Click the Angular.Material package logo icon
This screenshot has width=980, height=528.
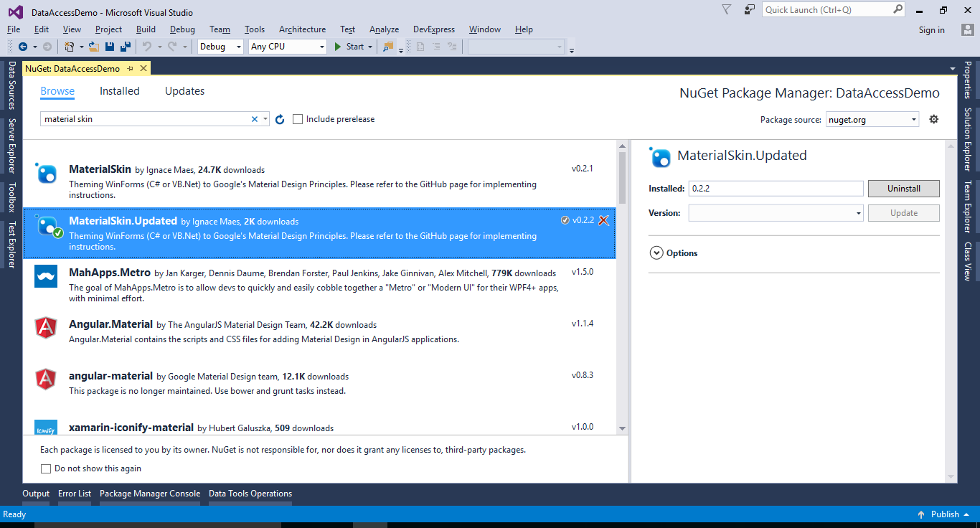(46, 328)
